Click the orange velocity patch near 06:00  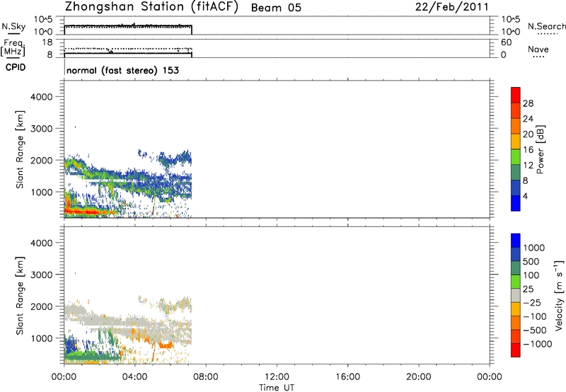coord(166,345)
